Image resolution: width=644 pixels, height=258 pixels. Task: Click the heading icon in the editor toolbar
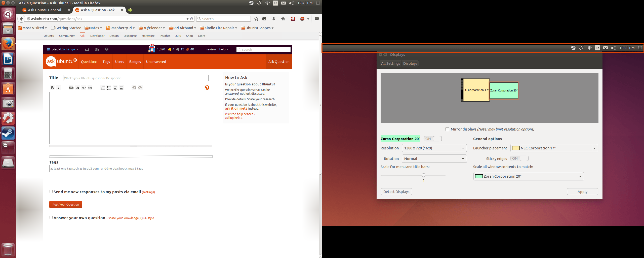click(115, 88)
